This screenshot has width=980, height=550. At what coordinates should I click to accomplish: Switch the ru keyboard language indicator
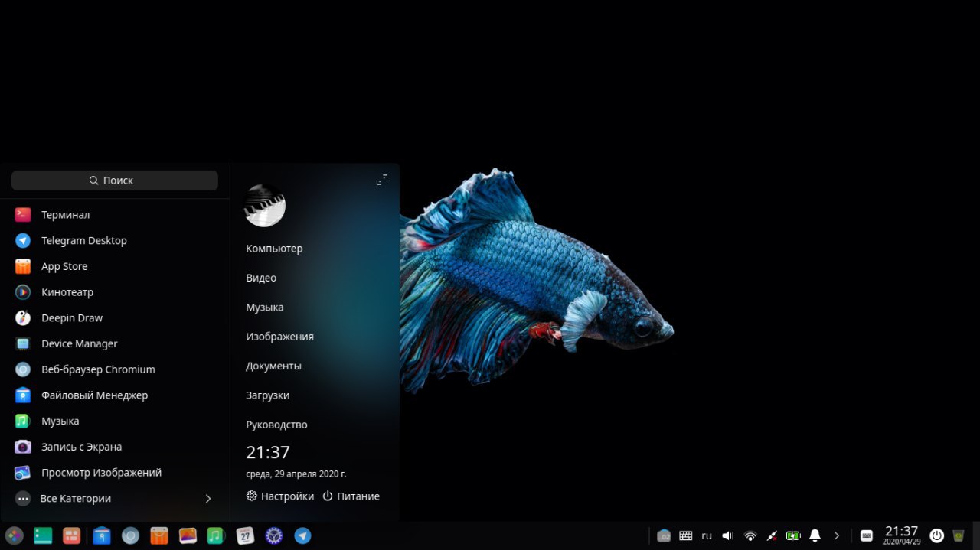click(707, 535)
